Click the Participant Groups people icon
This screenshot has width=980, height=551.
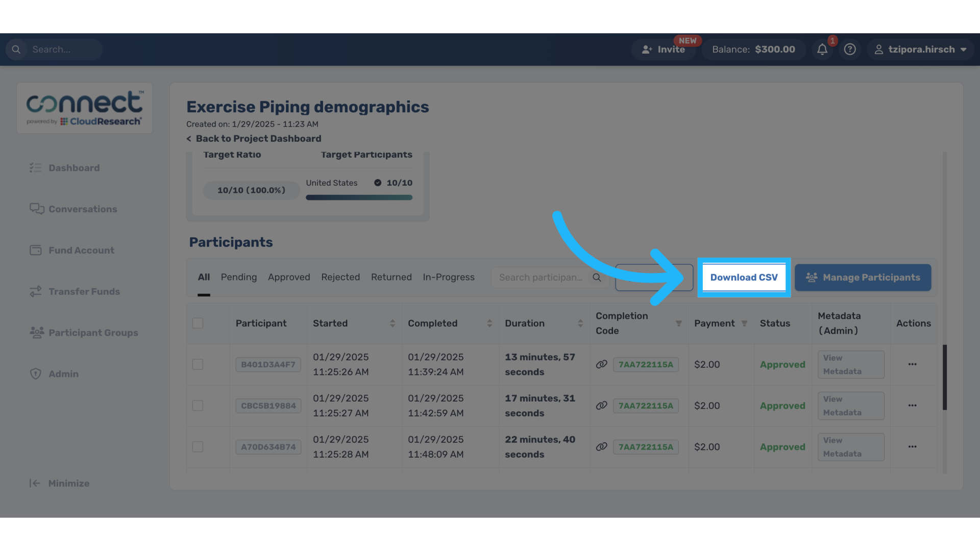point(37,332)
